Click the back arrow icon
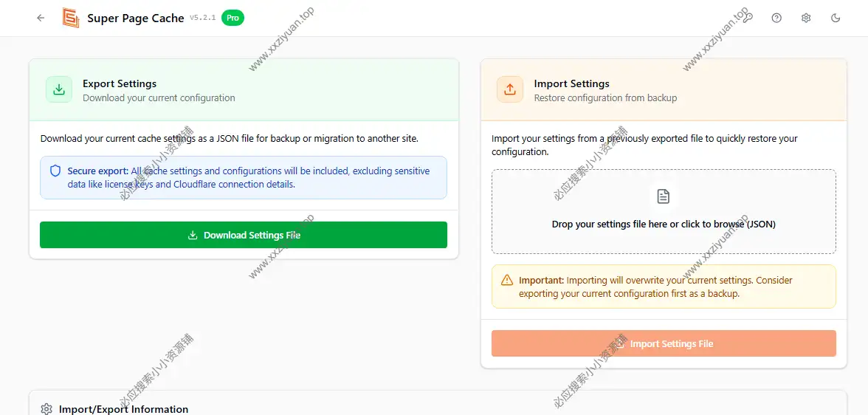868x415 pixels. coord(41,18)
